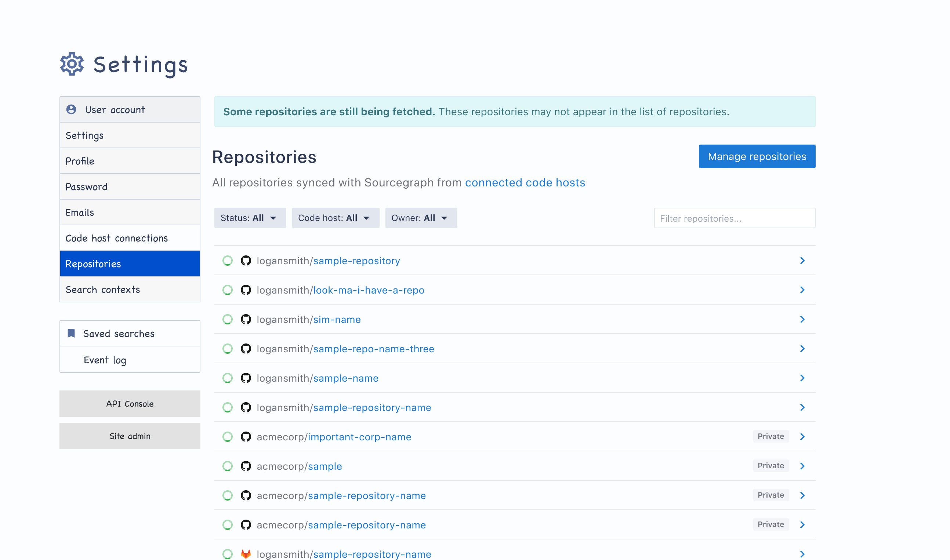The height and width of the screenshot is (560, 950).
Task: Click the Filter repositories input field
Action: (x=734, y=218)
